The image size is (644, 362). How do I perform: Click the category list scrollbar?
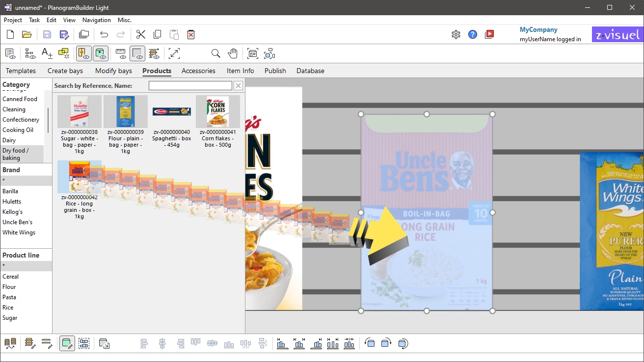[x=48, y=120]
